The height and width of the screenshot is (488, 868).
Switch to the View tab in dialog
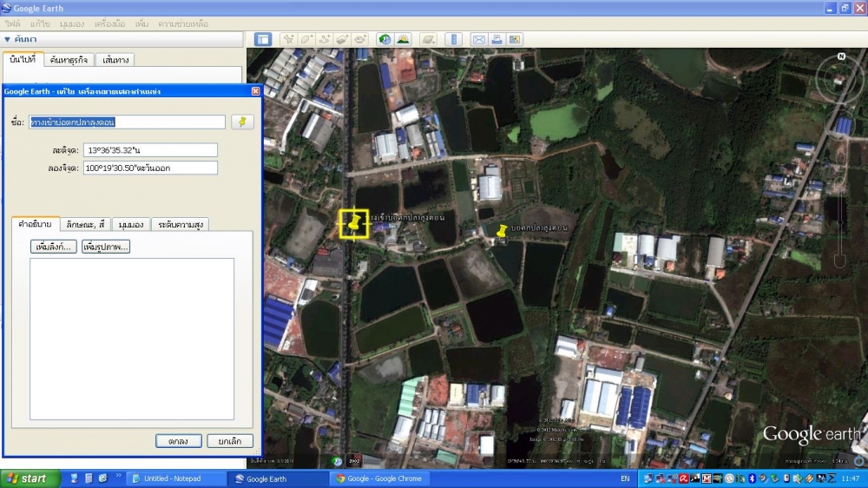point(131,224)
